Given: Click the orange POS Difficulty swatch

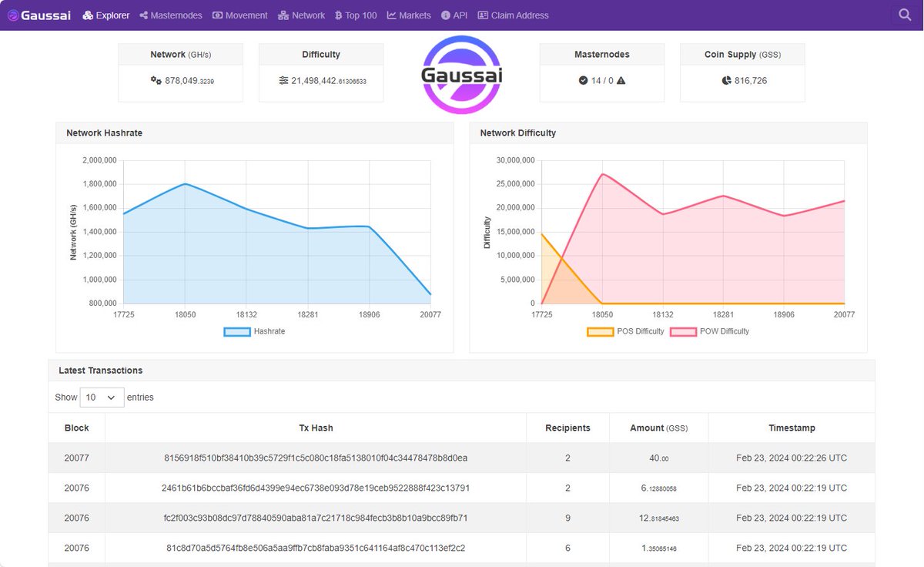Looking at the screenshot, I should (x=601, y=332).
